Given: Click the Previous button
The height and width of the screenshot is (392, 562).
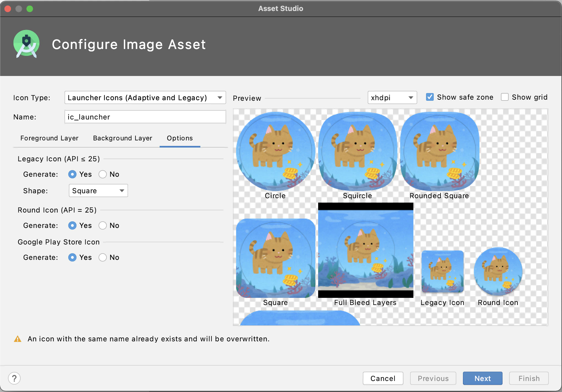Looking at the screenshot, I should click(433, 378).
